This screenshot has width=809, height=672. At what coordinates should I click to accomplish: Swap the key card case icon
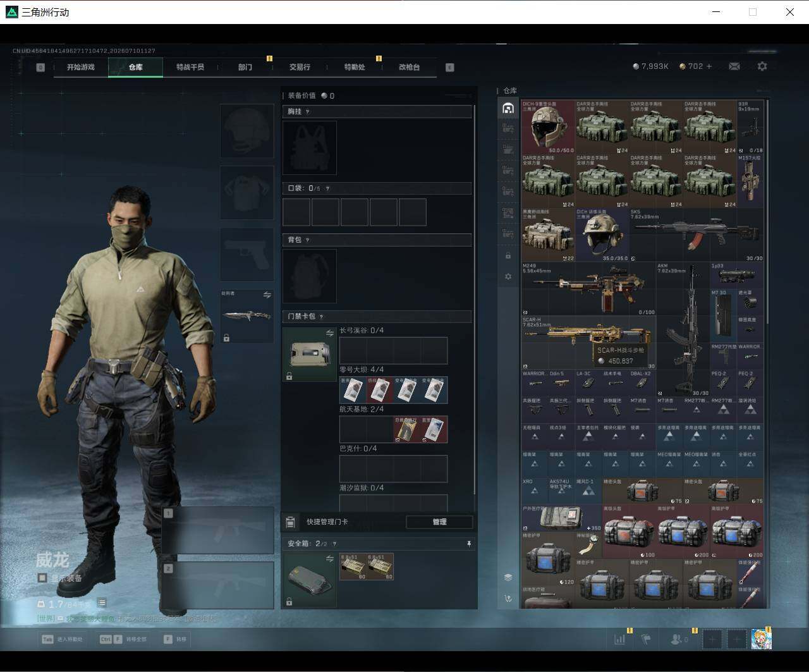coord(330,333)
